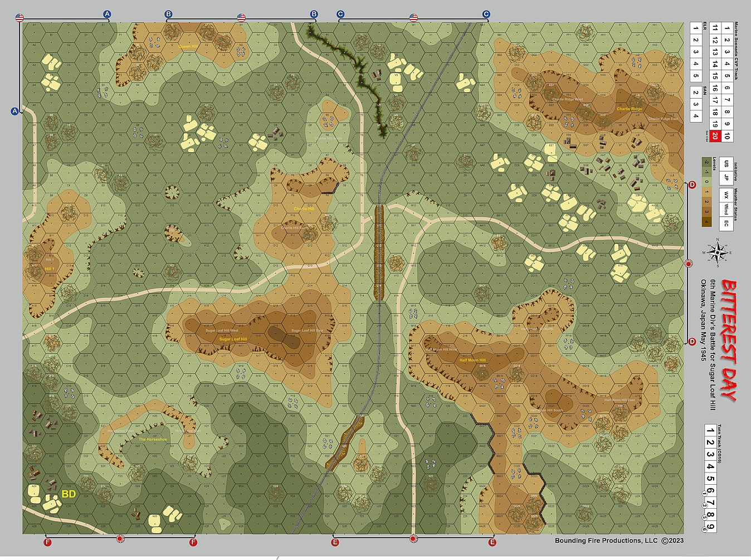Click the "Bounding Fire Productions, LLC" credit

coord(606,540)
